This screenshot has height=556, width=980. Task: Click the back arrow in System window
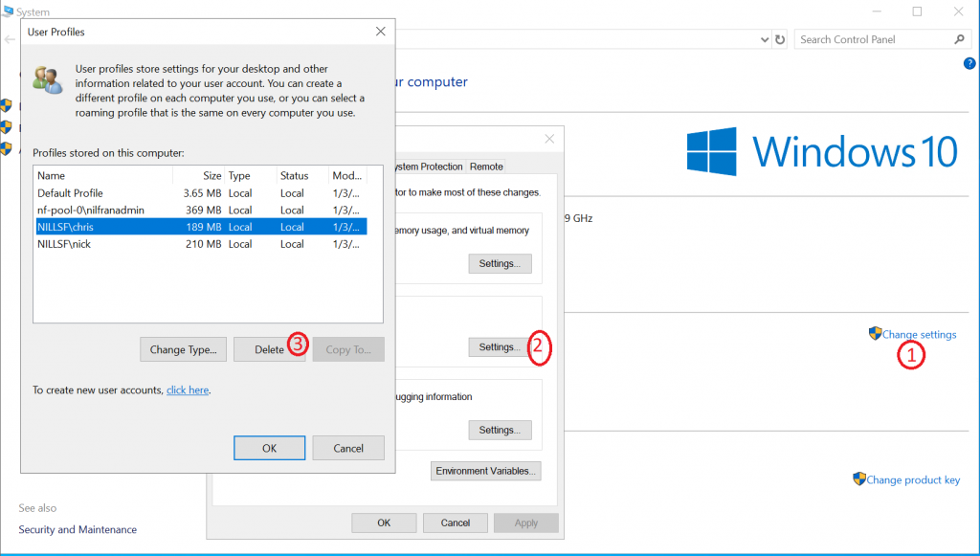coord(10,39)
